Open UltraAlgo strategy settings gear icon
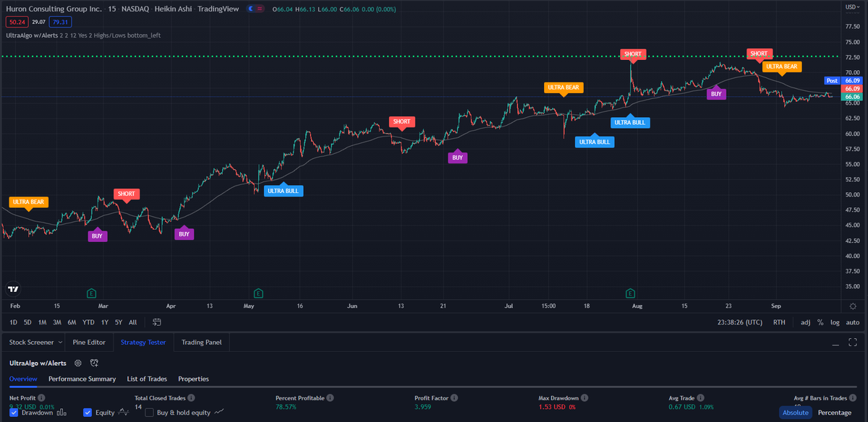The image size is (868, 422). (77, 363)
